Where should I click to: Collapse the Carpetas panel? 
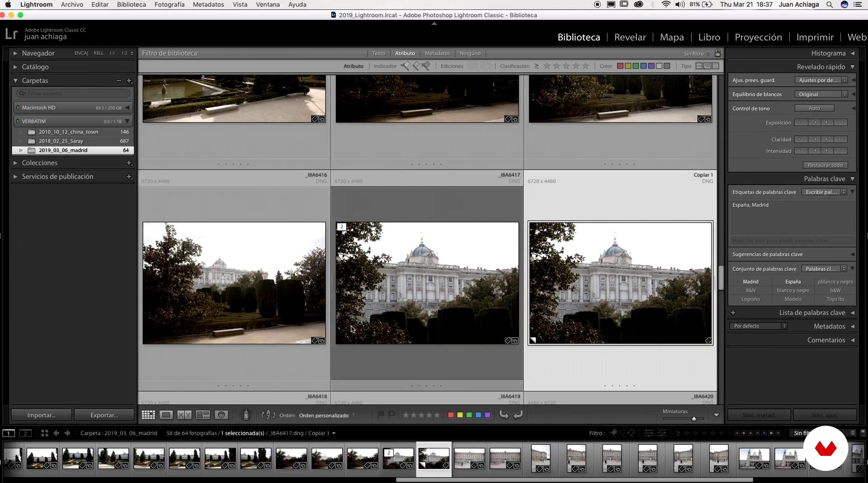tap(15, 80)
